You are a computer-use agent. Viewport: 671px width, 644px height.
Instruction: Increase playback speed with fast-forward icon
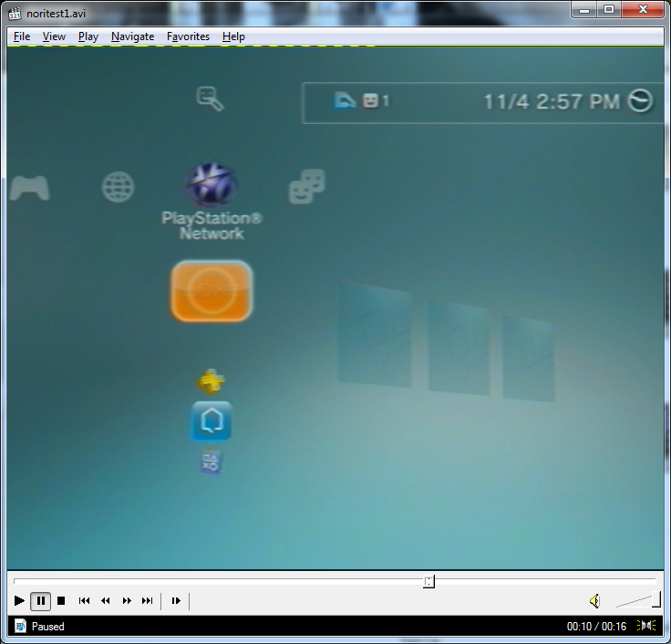127,600
